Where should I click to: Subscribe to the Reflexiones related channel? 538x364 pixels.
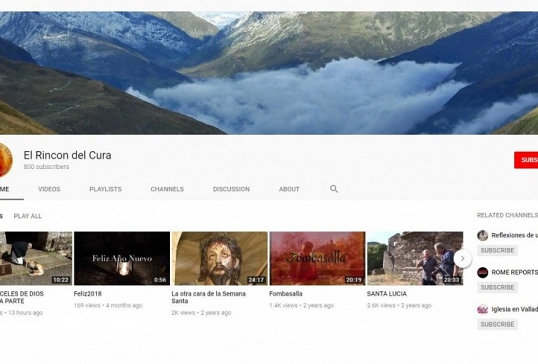[x=497, y=250]
